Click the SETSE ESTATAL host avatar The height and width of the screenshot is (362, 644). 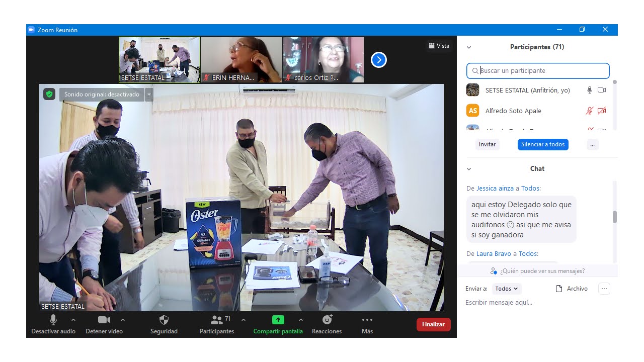click(x=472, y=90)
